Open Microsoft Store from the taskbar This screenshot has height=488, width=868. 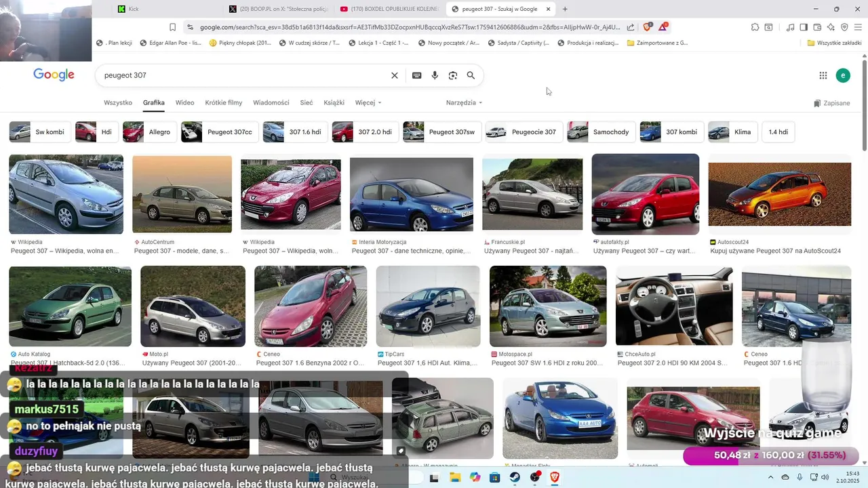click(x=495, y=477)
